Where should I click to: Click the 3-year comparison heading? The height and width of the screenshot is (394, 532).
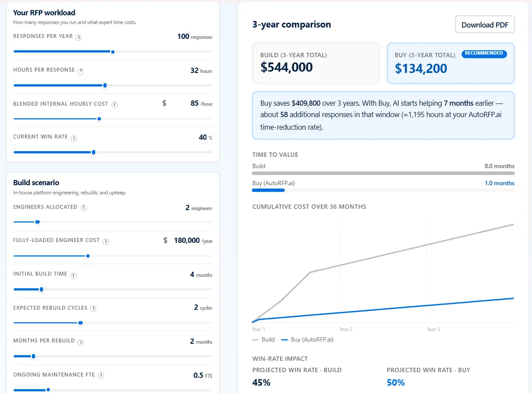tap(292, 24)
